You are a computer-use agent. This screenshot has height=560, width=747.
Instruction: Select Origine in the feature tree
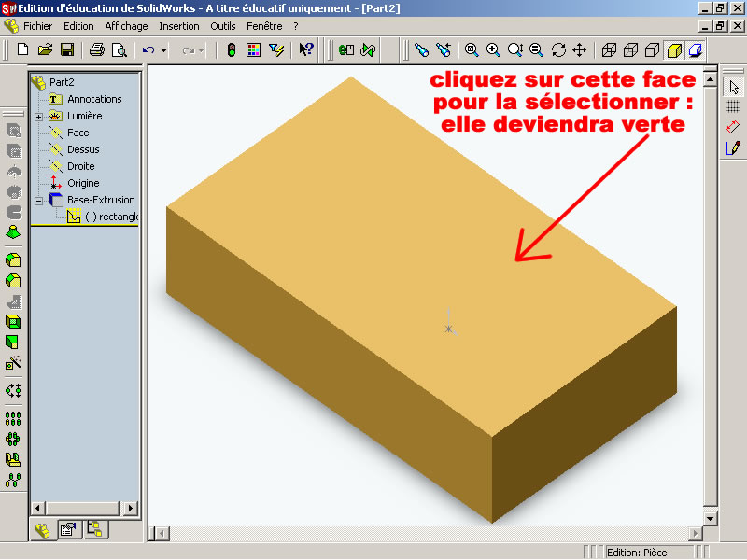[x=83, y=183]
